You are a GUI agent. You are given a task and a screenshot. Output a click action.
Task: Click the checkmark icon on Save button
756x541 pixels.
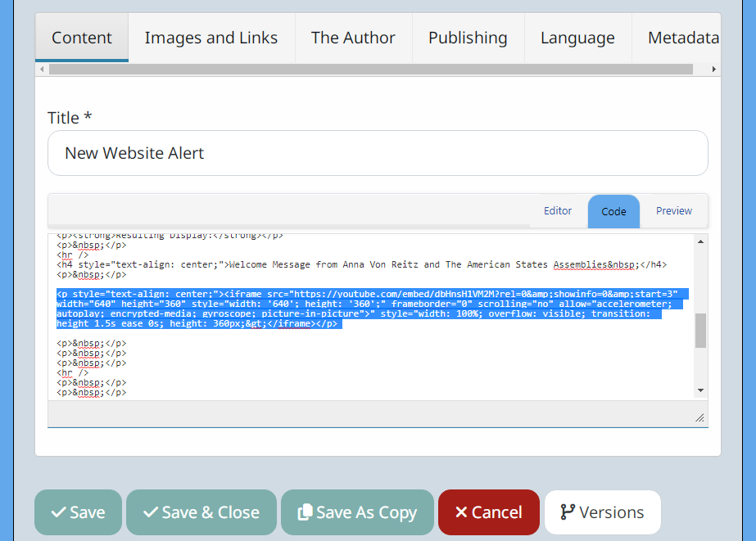(58, 512)
